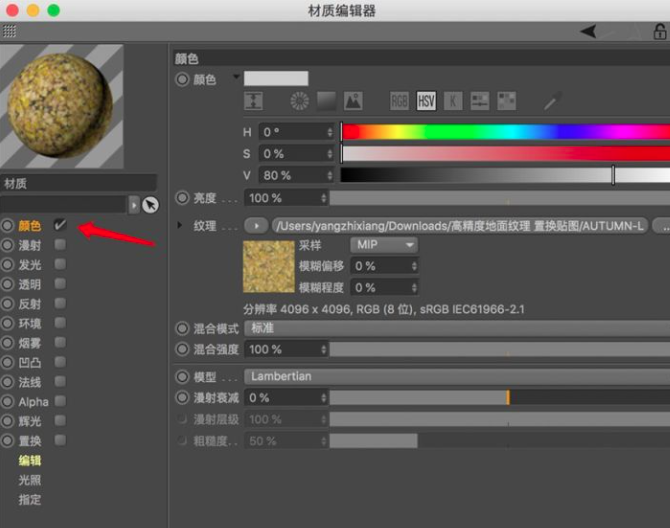Uncheck the 颜色 channel checkbox
This screenshot has height=528, width=670.
[x=61, y=226]
